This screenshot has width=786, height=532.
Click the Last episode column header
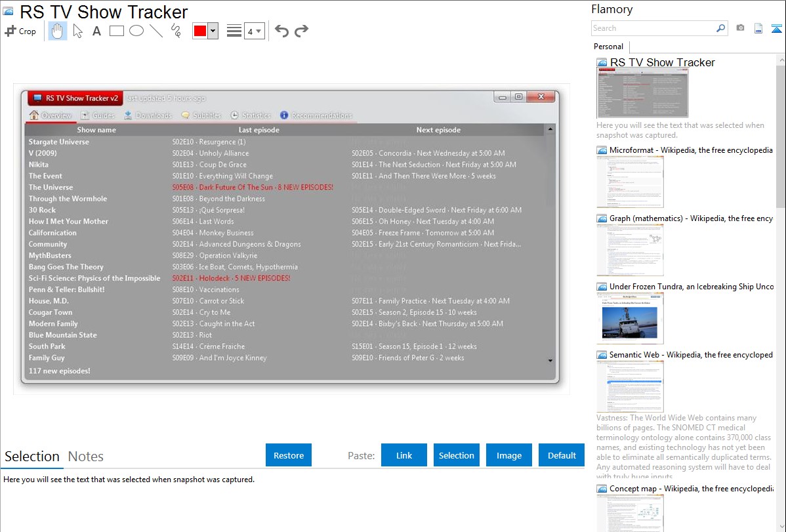coord(259,130)
